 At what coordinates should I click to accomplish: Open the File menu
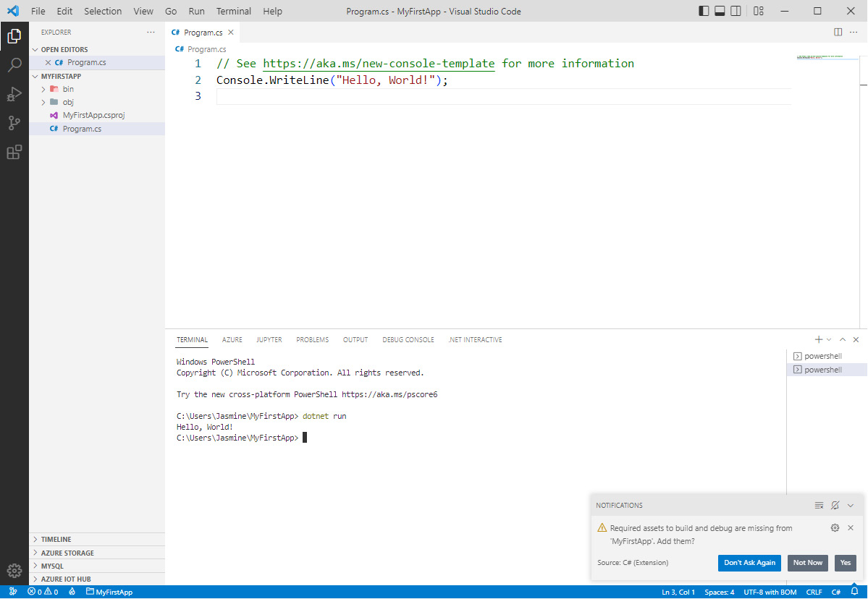(x=38, y=11)
